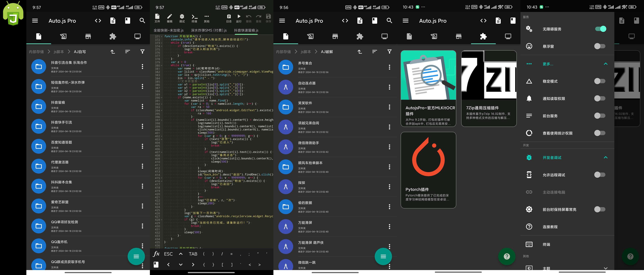Open the three-dot menu for 抖音留痕 folder
The image size is (644, 275).
[x=142, y=106]
